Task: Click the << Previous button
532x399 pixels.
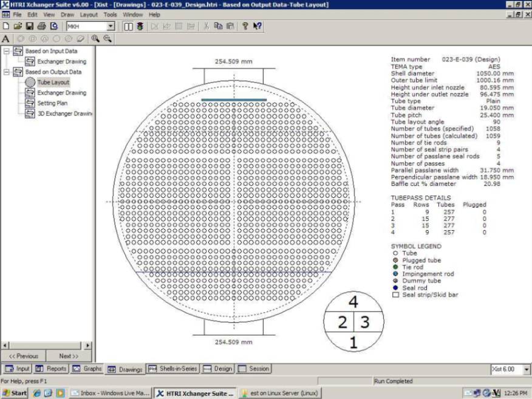Action: pyautogui.click(x=24, y=356)
